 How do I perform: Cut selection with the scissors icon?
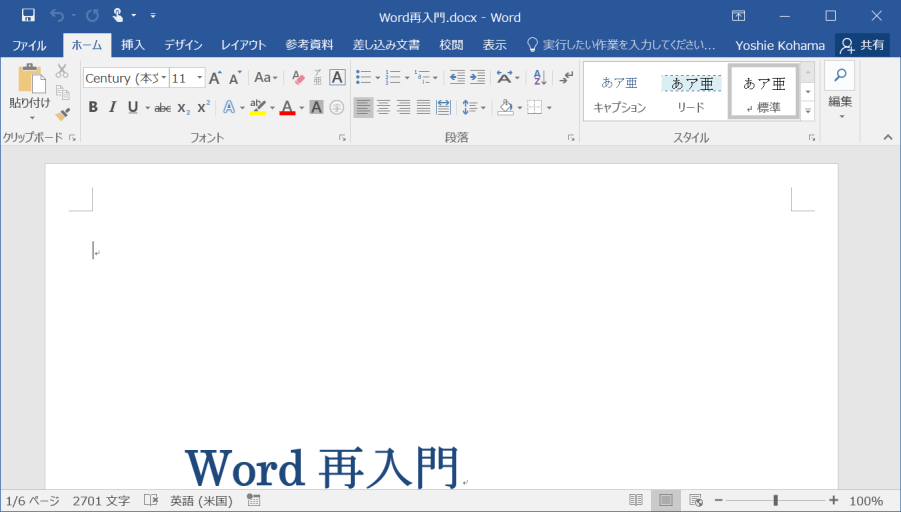point(62,71)
